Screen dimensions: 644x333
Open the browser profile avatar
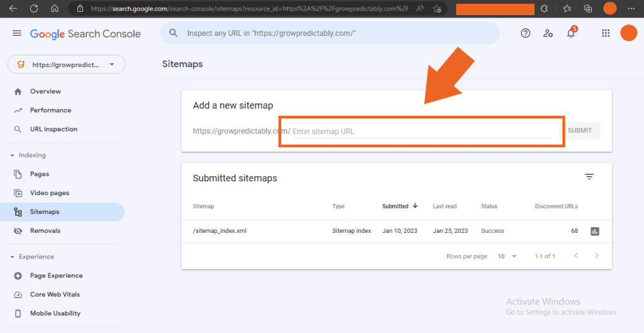[x=610, y=9]
